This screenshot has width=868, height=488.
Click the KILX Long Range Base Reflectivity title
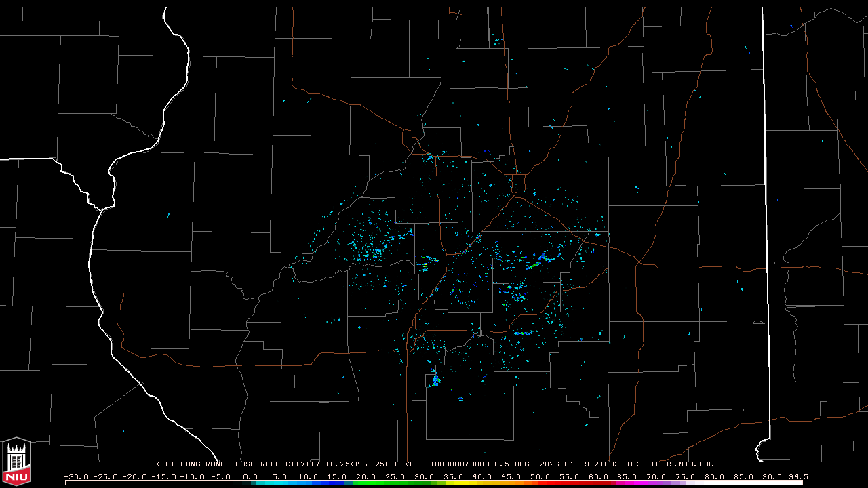click(237, 464)
